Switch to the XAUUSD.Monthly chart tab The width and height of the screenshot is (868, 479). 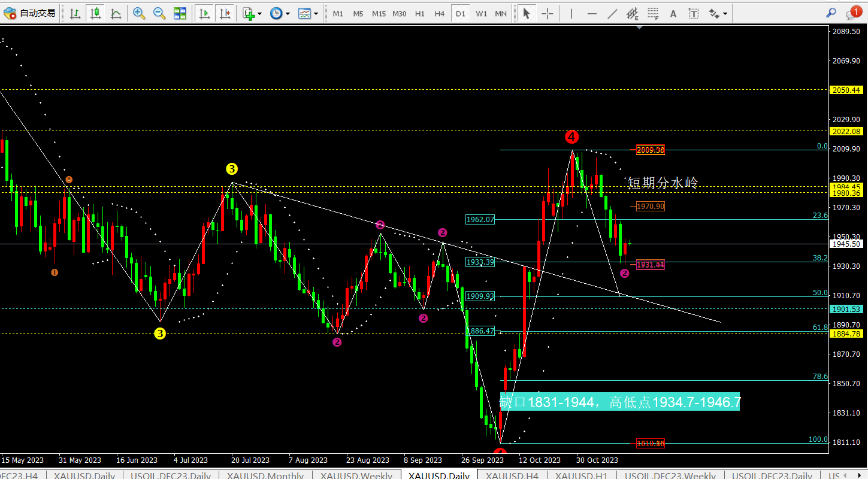pos(265,476)
